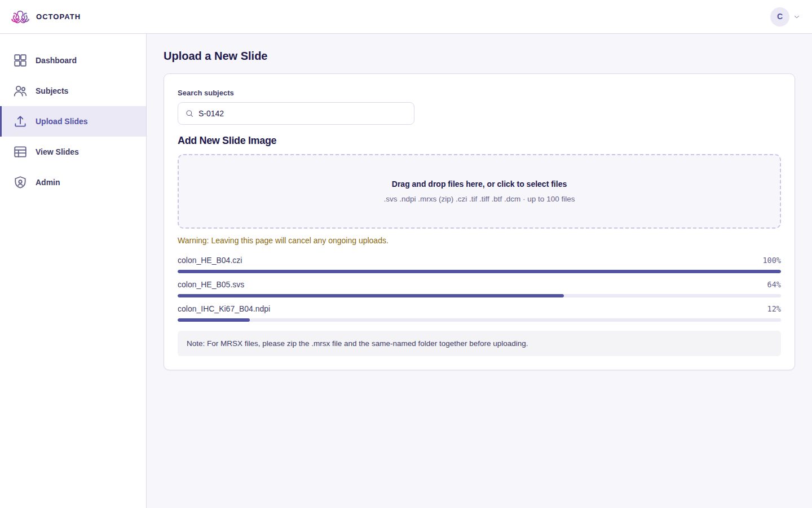The height and width of the screenshot is (508, 812).
Task: Click the search magnifier icon
Action: [190, 113]
